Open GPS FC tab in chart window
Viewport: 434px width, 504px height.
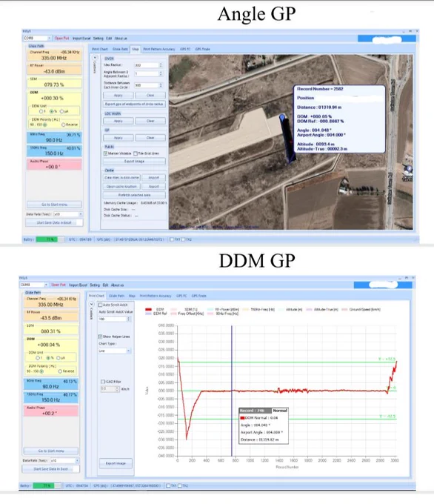tap(181, 296)
